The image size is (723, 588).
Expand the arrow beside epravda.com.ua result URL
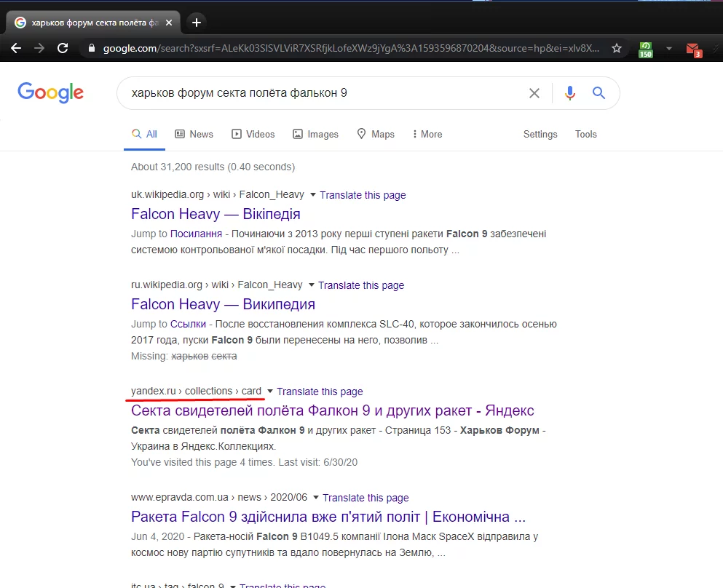(x=315, y=498)
